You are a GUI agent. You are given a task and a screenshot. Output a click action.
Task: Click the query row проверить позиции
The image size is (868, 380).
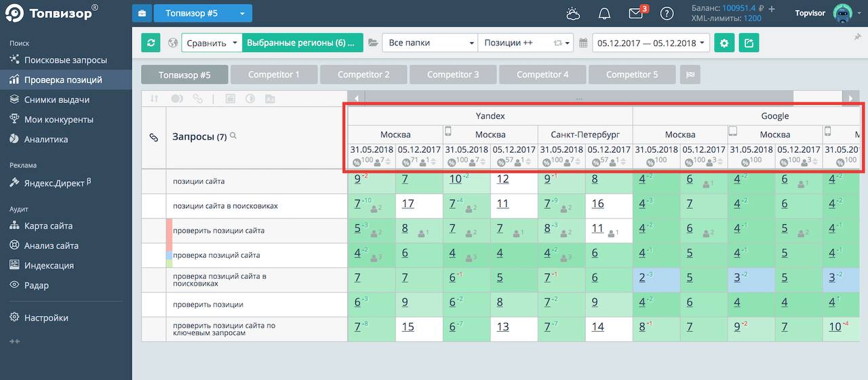point(256,305)
